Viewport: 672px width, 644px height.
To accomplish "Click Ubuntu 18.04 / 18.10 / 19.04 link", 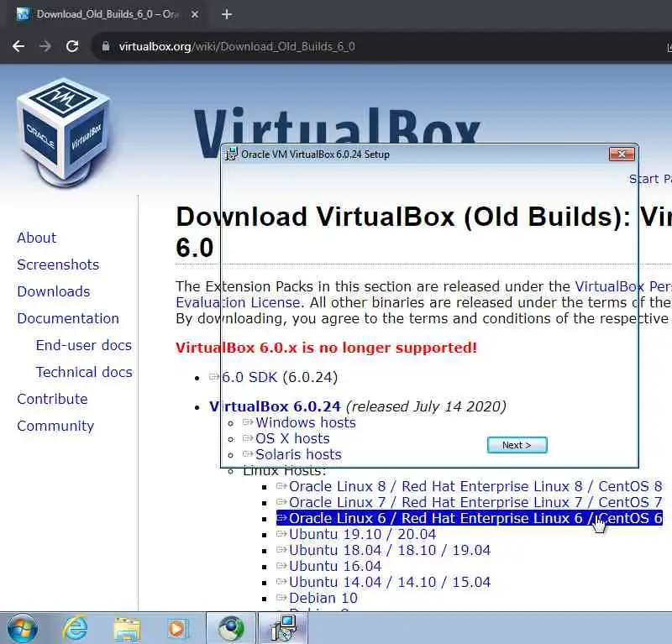I will (390, 550).
